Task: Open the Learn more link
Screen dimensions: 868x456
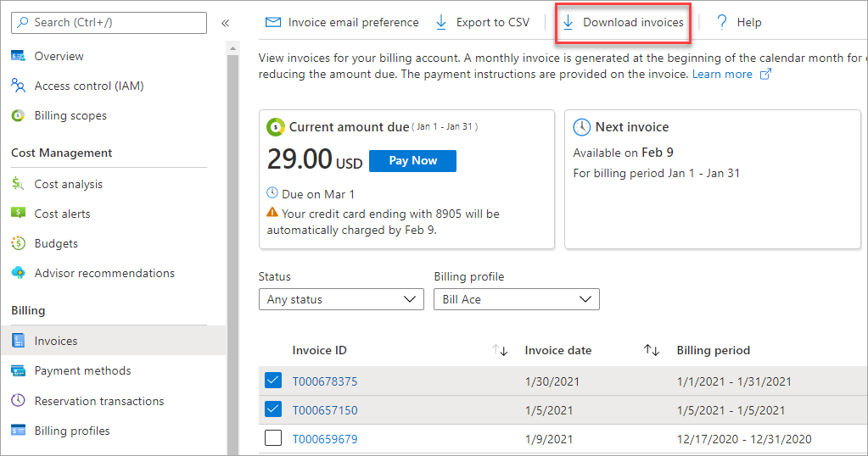Action: click(x=723, y=75)
